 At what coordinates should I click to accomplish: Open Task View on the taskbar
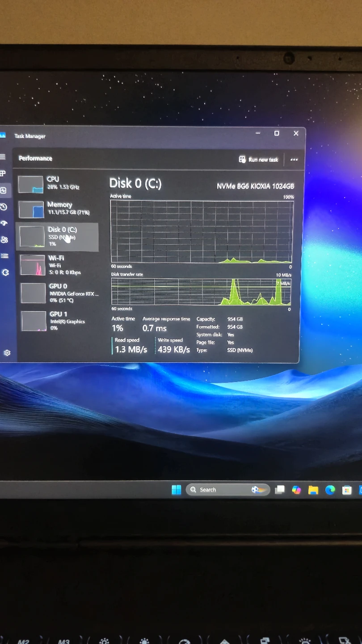pos(280,490)
